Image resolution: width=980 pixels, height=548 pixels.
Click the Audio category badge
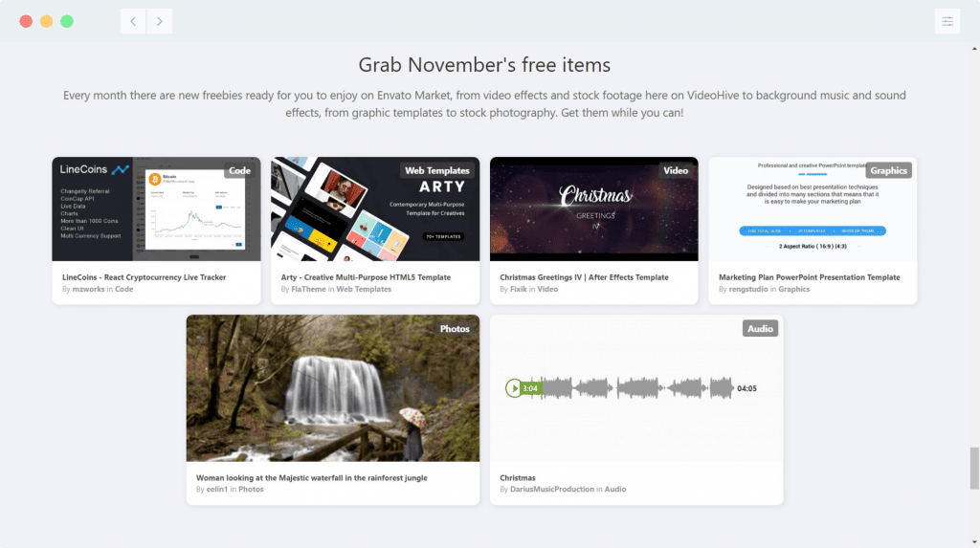click(x=760, y=329)
